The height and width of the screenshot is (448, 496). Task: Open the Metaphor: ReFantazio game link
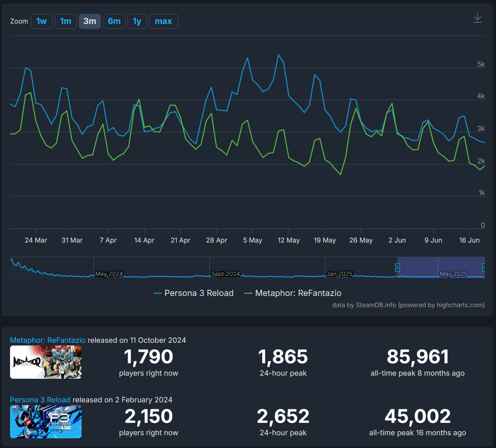[48, 340]
